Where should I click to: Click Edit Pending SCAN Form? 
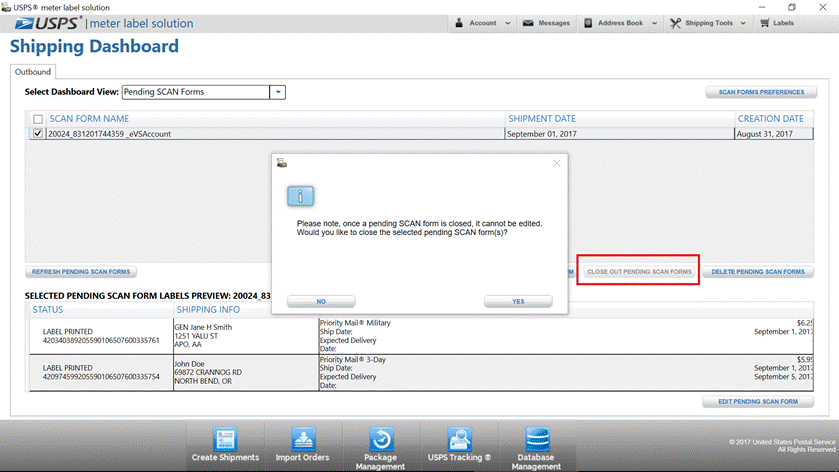[758, 401]
